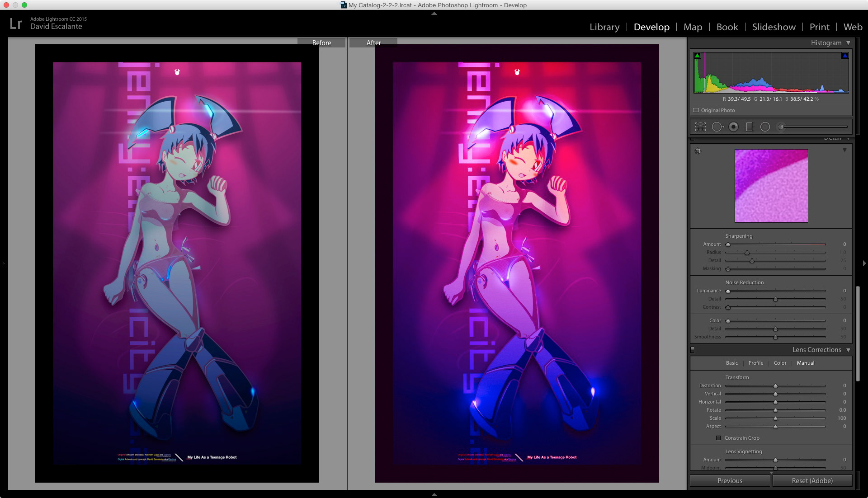
Task: Enable the Constrain Crop checkbox
Action: coord(718,438)
